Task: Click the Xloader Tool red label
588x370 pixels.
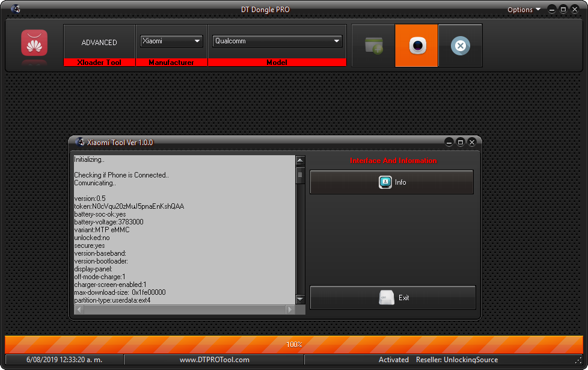Action: (x=99, y=63)
